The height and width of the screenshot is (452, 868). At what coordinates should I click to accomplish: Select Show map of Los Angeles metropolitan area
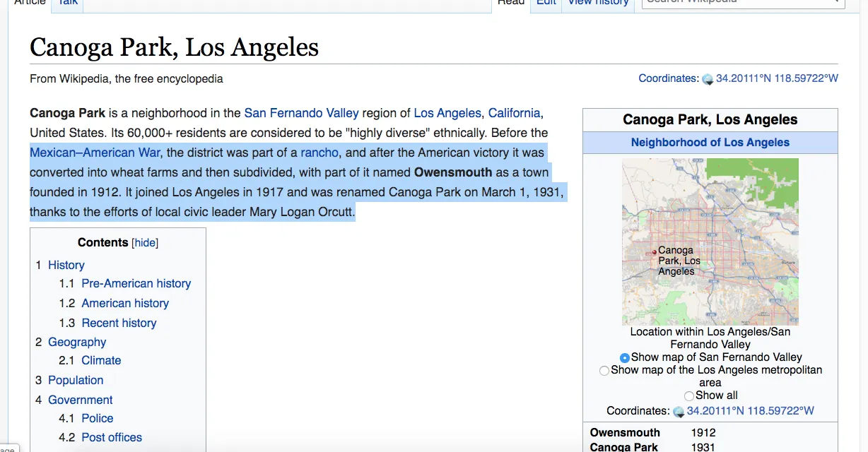point(604,371)
